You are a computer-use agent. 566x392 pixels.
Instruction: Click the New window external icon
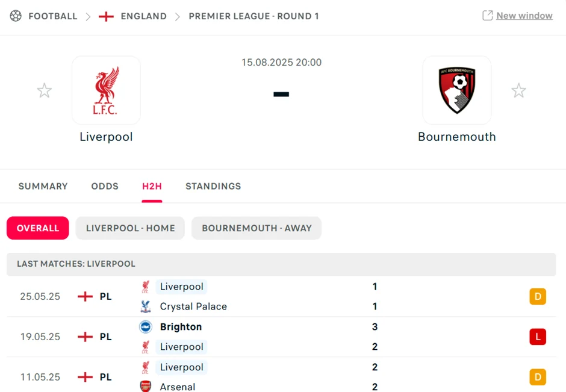coord(488,16)
